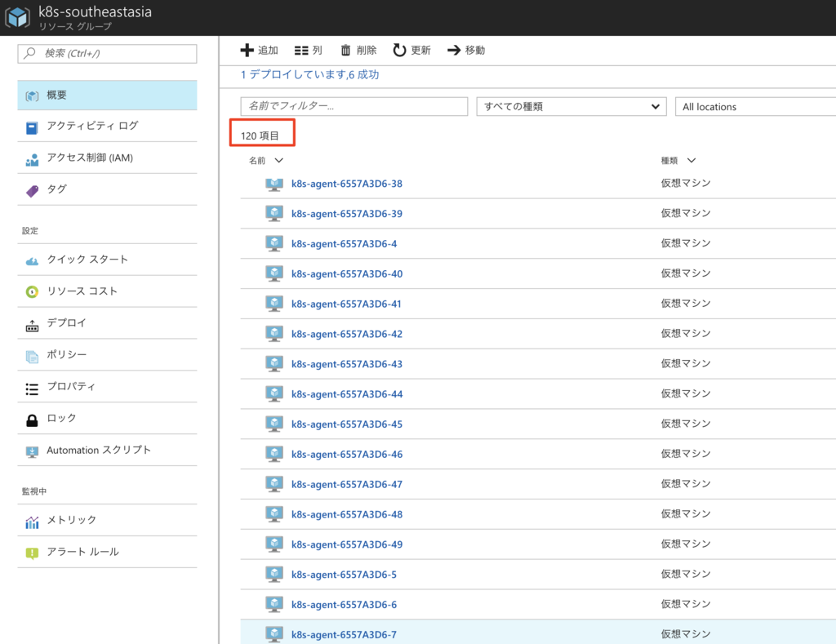The height and width of the screenshot is (644, 836).
Task: Click the 移動 arrow icon
Action: 454,50
